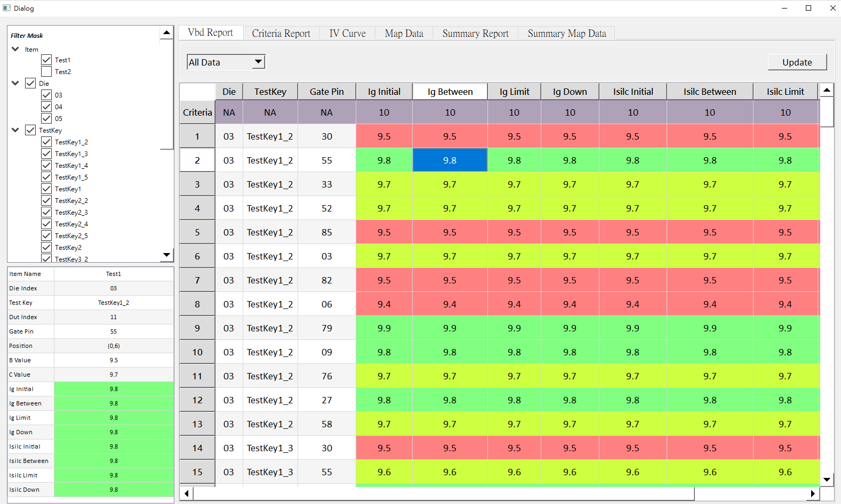
Task: Click the Item Name value Test1
Action: tap(114, 274)
